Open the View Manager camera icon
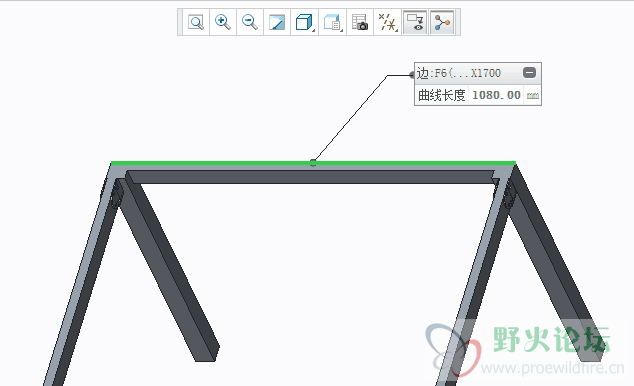 tap(359, 22)
